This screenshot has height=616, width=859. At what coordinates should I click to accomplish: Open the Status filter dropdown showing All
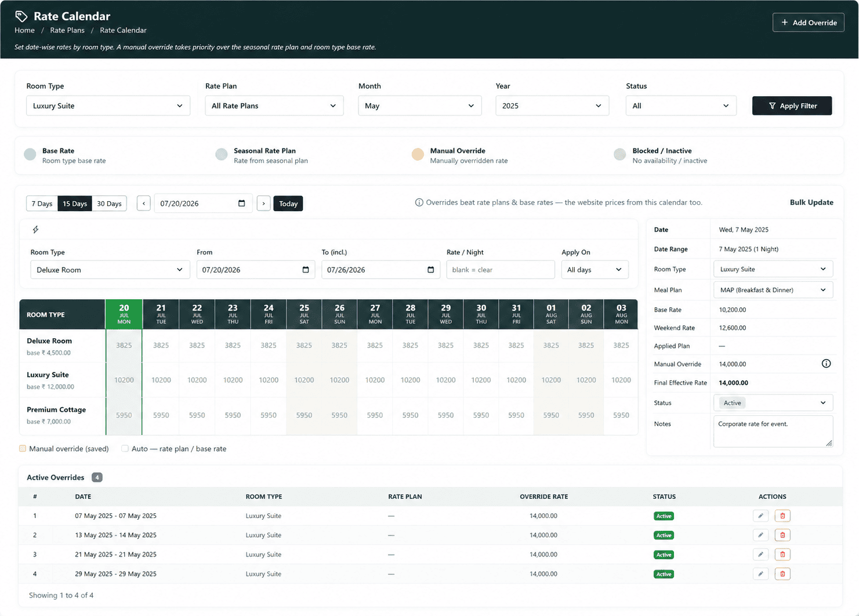tap(681, 106)
